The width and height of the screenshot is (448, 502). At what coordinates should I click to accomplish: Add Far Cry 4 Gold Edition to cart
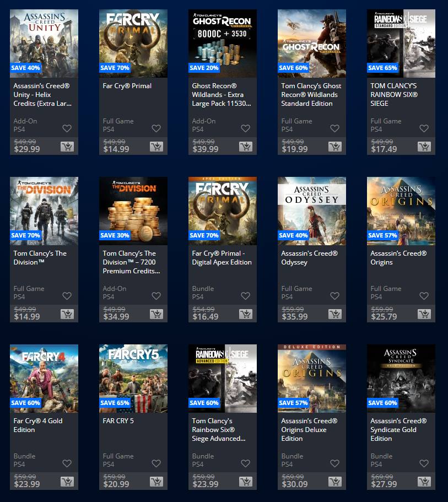tap(67, 482)
